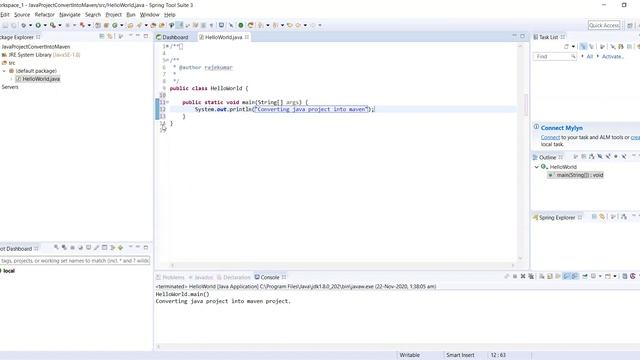Click the editor horizontal scrollbar
The image size is (640, 360).
pyautogui.click(x=342, y=265)
